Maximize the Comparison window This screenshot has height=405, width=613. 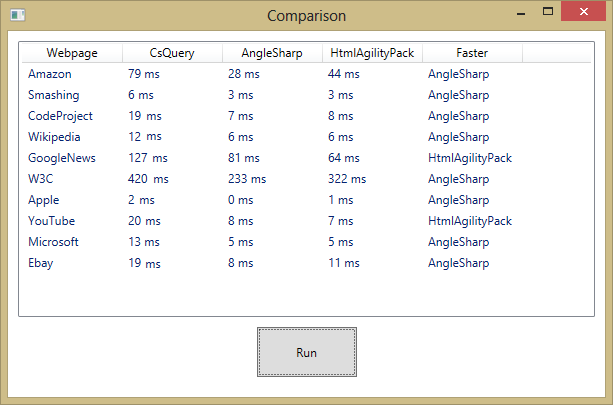(548, 12)
